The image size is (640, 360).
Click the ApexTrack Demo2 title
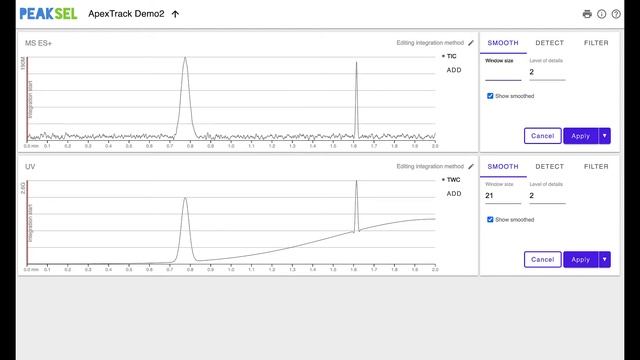click(126, 14)
